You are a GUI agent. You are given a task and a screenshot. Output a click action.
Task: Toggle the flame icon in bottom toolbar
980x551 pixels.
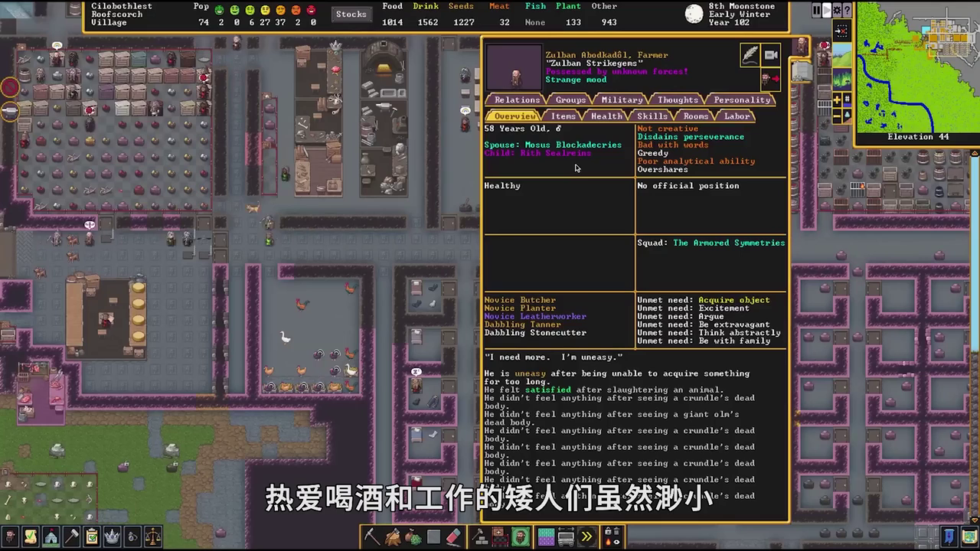(x=608, y=541)
